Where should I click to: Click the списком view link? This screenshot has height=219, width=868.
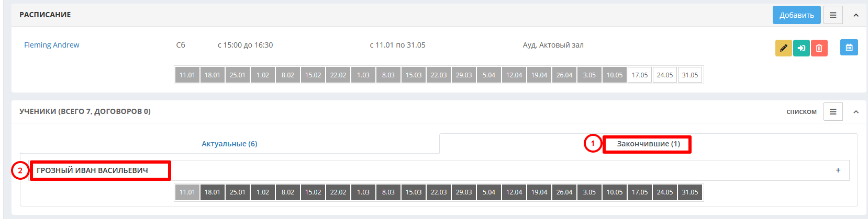point(801,112)
